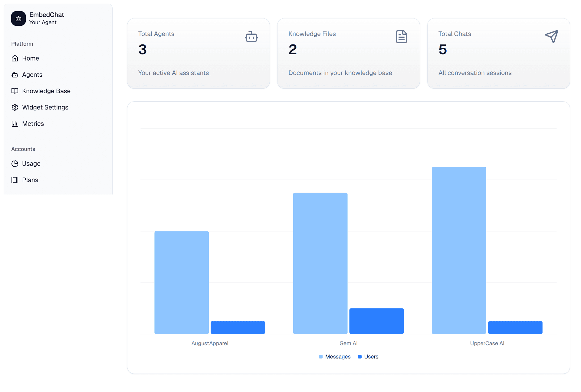The width and height of the screenshot is (581, 392).
Task: Open the Platform section in the sidebar
Action: (22, 44)
